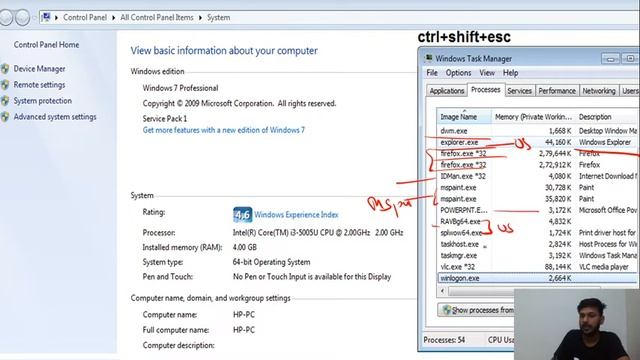The height and width of the screenshot is (360, 640).
Task: Switch to the Processes tab
Action: pyautogui.click(x=486, y=90)
